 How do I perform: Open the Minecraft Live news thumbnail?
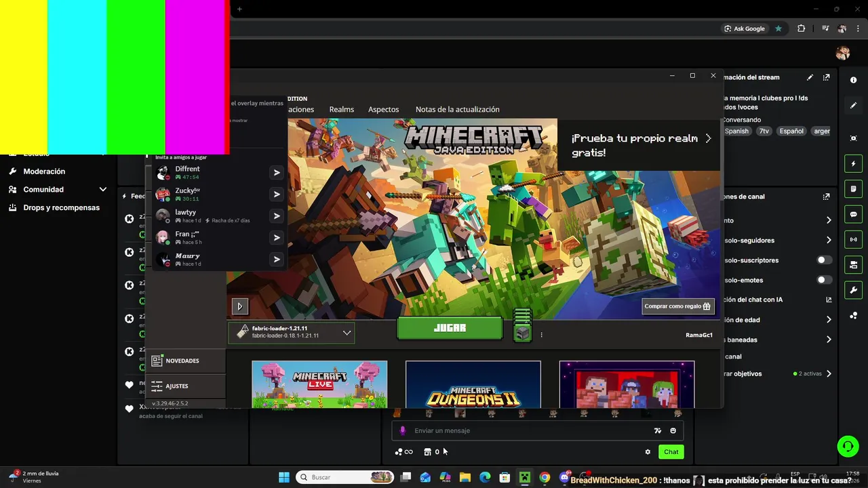[x=319, y=384]
